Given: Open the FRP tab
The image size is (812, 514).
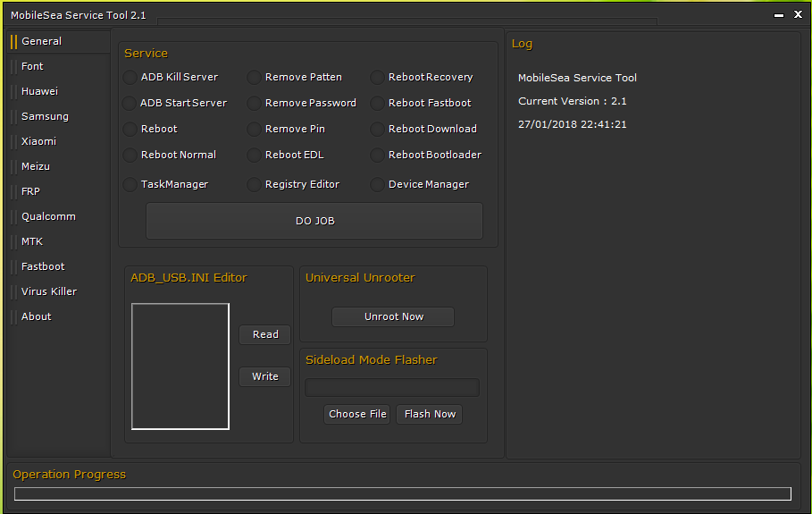Looking at the screenshot, I should click(59, 191).
